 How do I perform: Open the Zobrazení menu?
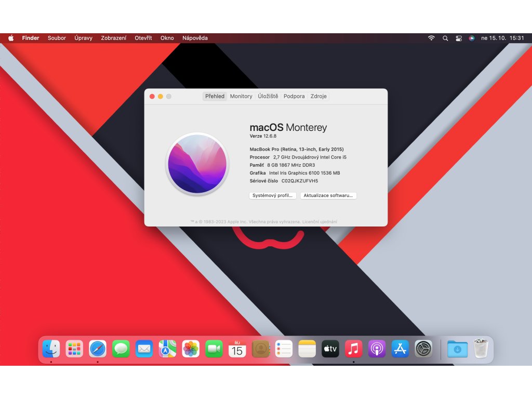pos(114,38)
